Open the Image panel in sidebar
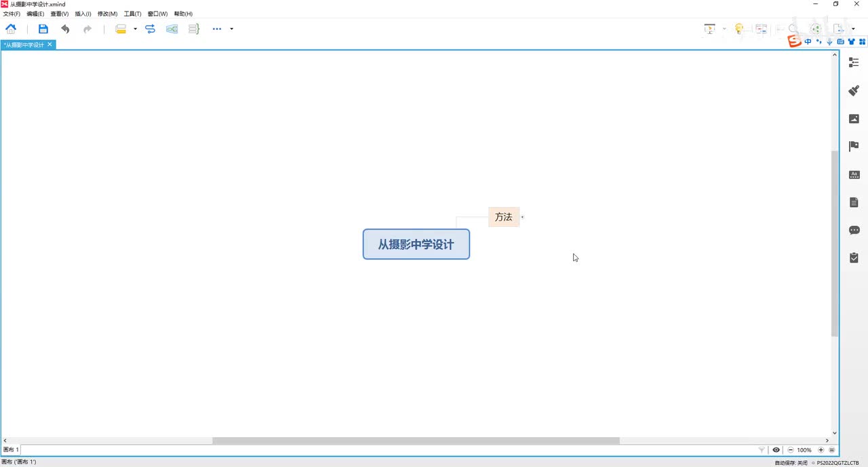868x467 pixels. coord(854,119)
